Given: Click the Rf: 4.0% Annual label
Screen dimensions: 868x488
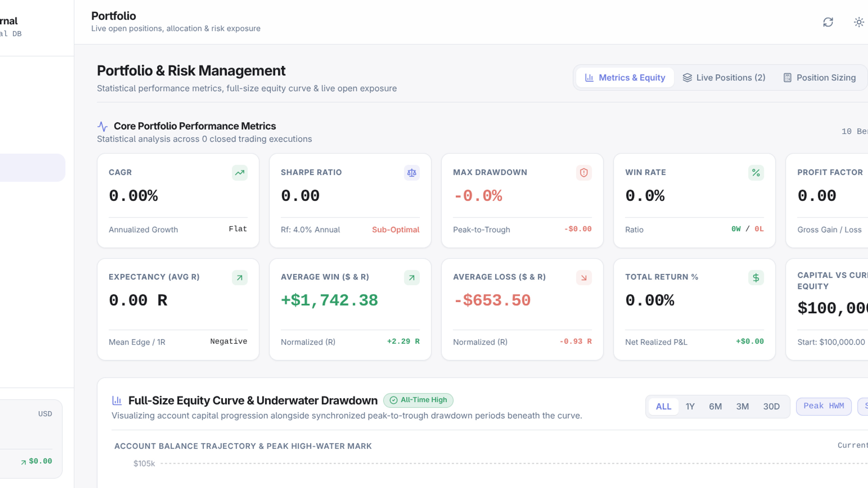Looking at the screenshot, I should point(310,229).
